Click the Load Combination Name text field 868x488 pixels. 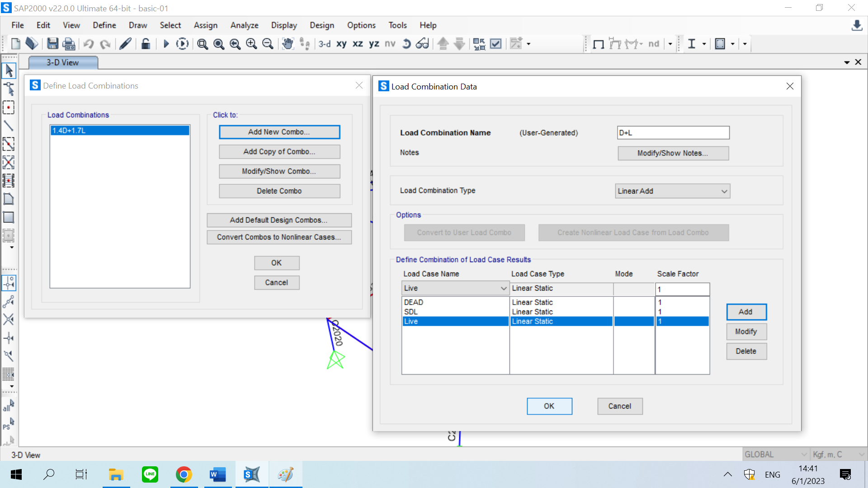(673, 133)
